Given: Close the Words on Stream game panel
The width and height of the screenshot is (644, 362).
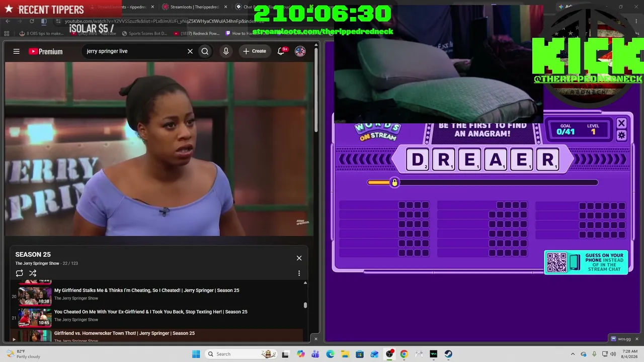Looking at the screenshot, I should (621, 123).
